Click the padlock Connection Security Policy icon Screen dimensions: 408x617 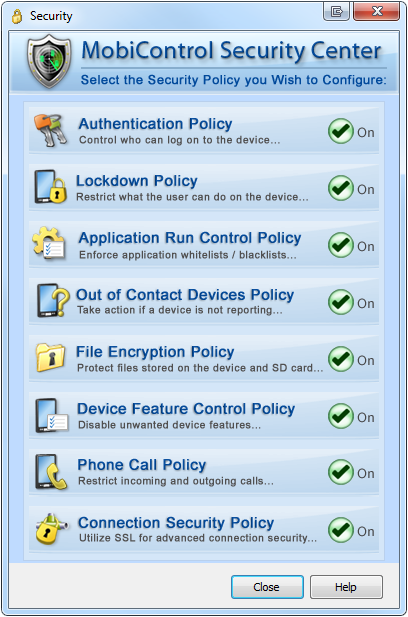(x=51, y=528)
